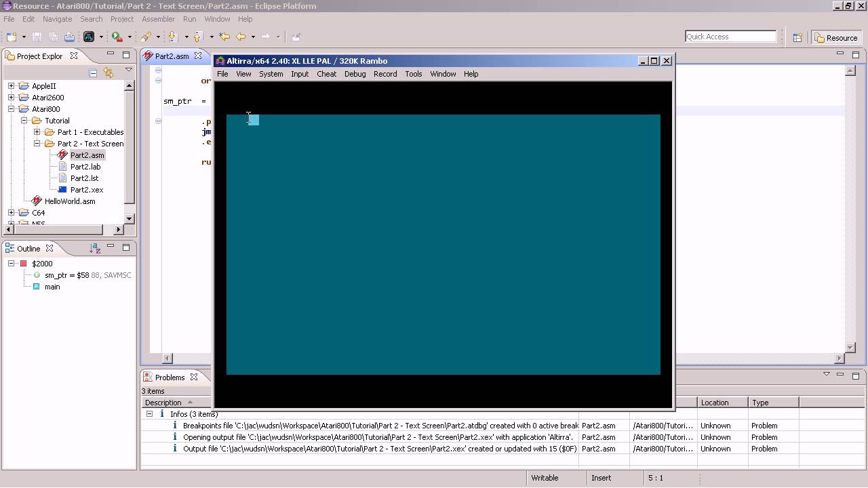Screen dimensions: 868x488
Task: Collapse the Infos group in Problems
Action: point(149,414)
